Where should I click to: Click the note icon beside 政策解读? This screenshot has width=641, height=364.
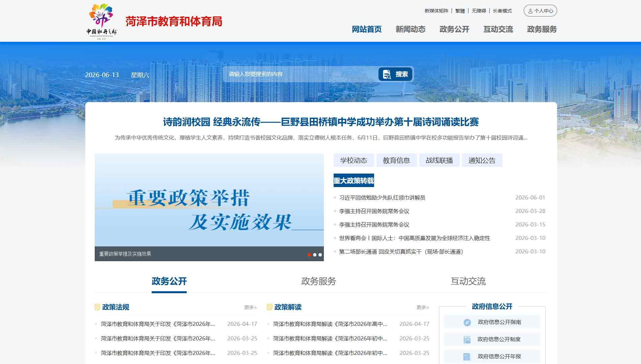pyautogui.click(x=270, y=307)
